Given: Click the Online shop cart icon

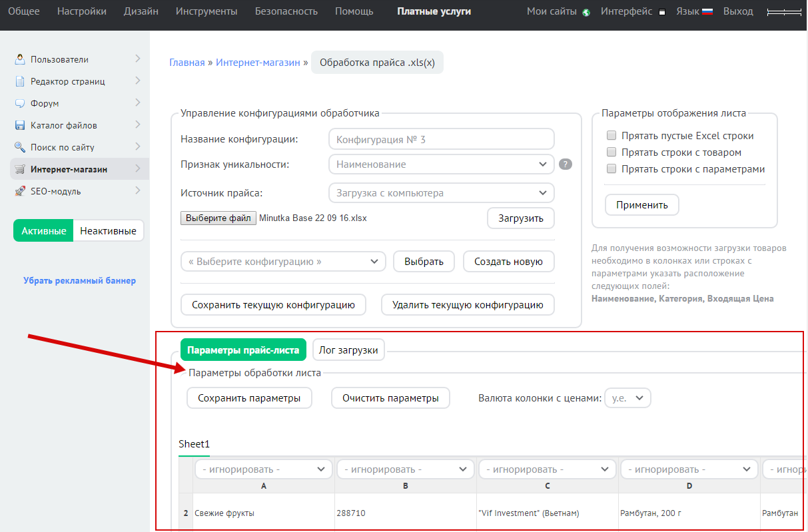Looking at the screenshot, I should (x=20, y=169).
